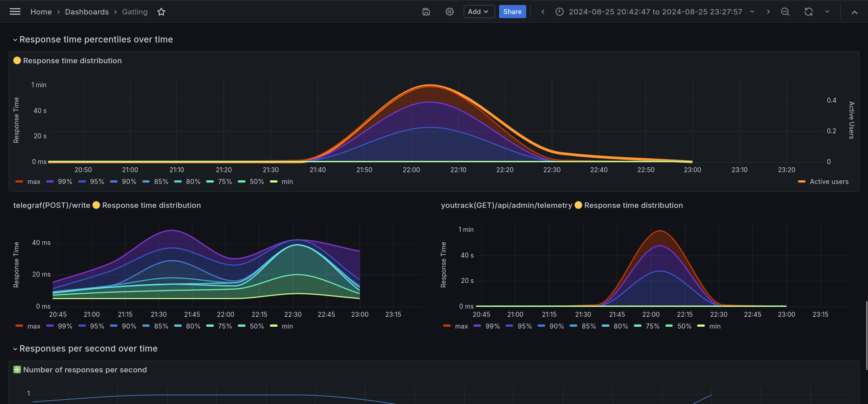Open dashboard settings gear icon
Image resolution: width=868 pixels, height=404 pixels.
[x=449, y=12]
